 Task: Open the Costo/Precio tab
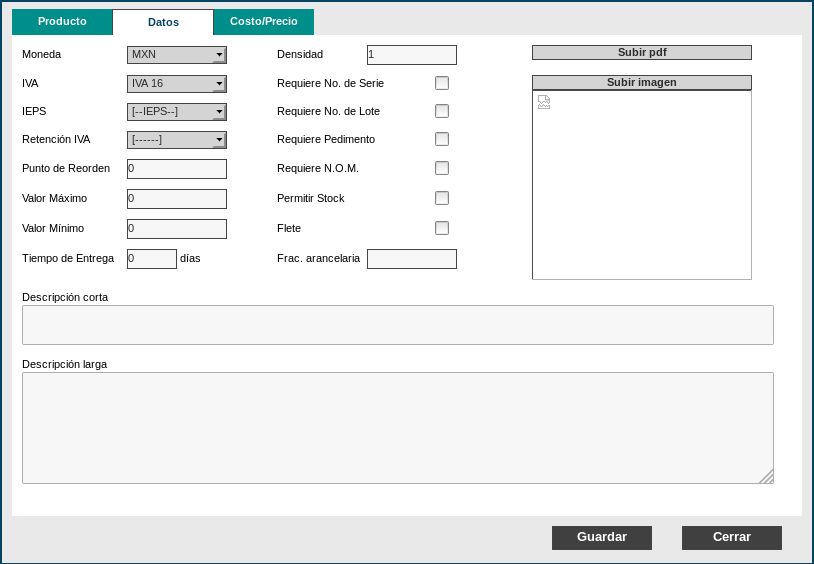(x=264, y=22)
